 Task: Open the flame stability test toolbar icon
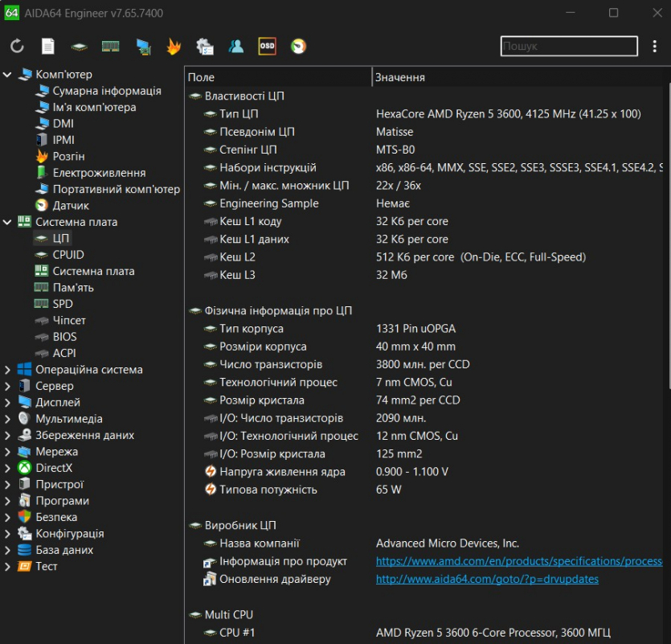174,47
